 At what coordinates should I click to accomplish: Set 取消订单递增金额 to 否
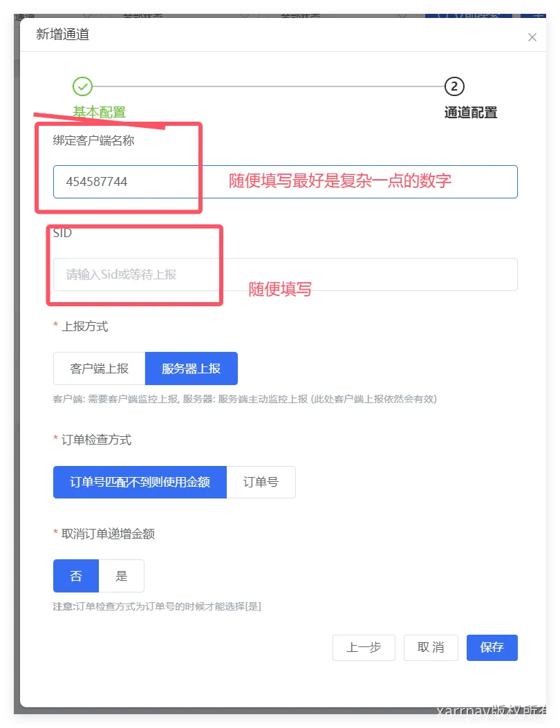click(x=76, y=576)
